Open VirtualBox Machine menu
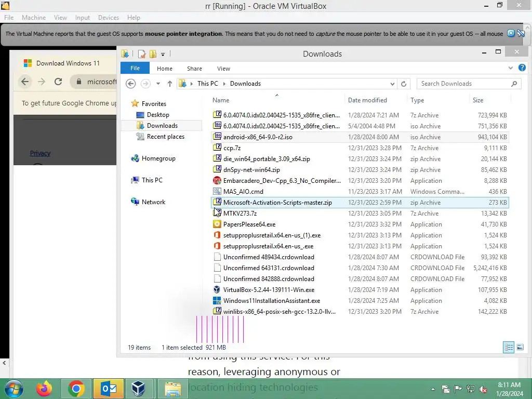The image size is (532, 399). pos(34,17)
